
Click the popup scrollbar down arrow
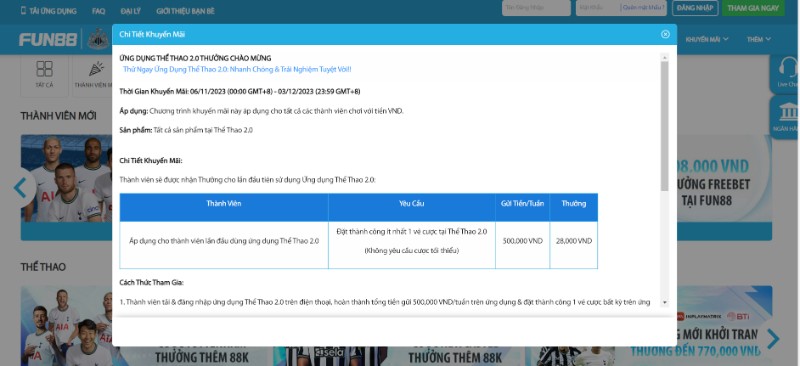664,303
